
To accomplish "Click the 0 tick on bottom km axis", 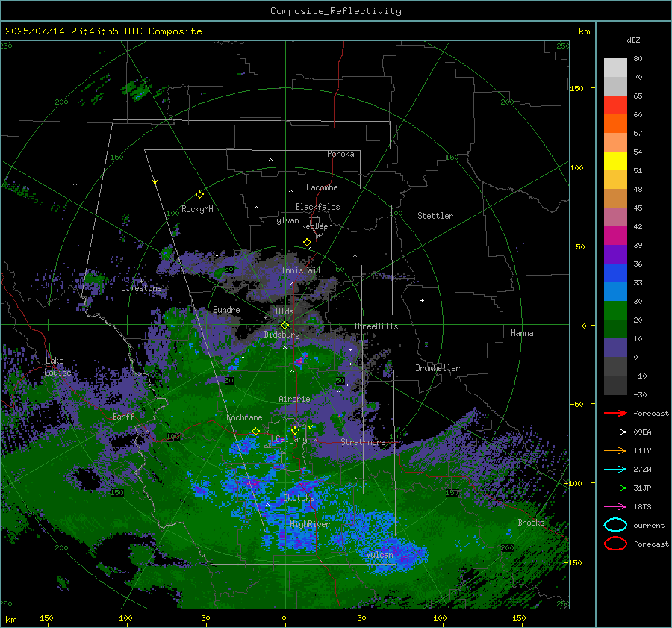I will pos(284,618).
